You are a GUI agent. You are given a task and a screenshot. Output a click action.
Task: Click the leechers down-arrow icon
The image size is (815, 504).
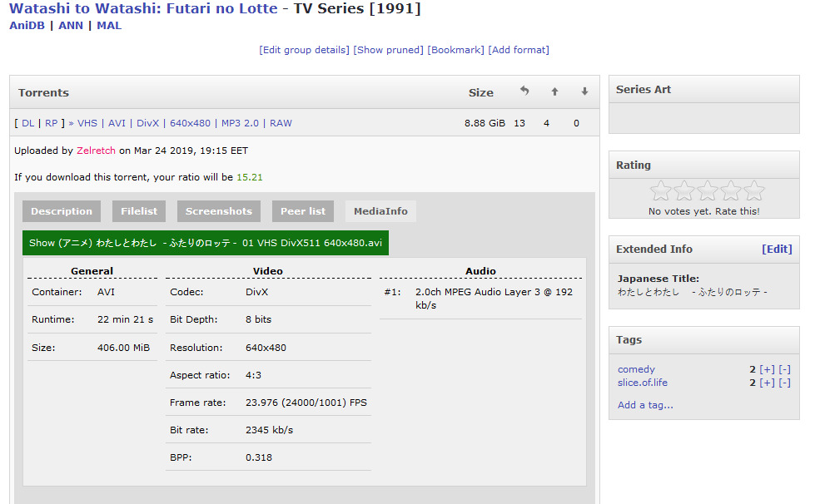tap(584, 91)
